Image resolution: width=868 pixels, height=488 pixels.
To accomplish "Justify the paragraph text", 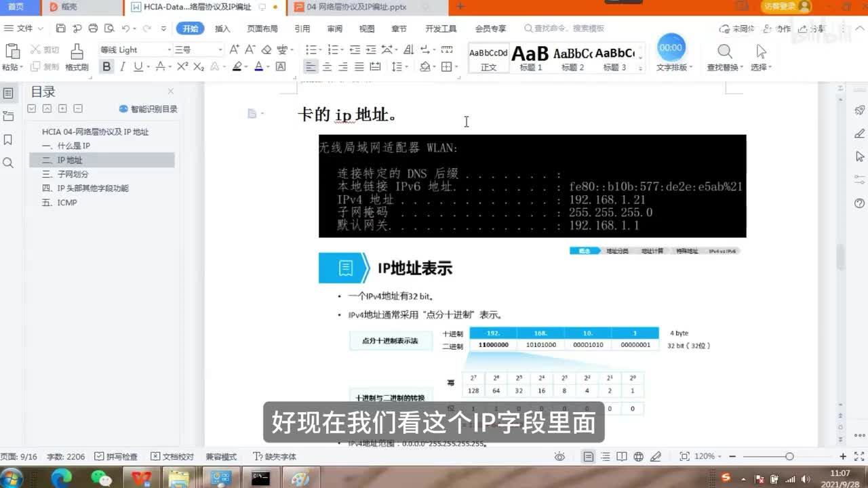I will pos(359,66).
